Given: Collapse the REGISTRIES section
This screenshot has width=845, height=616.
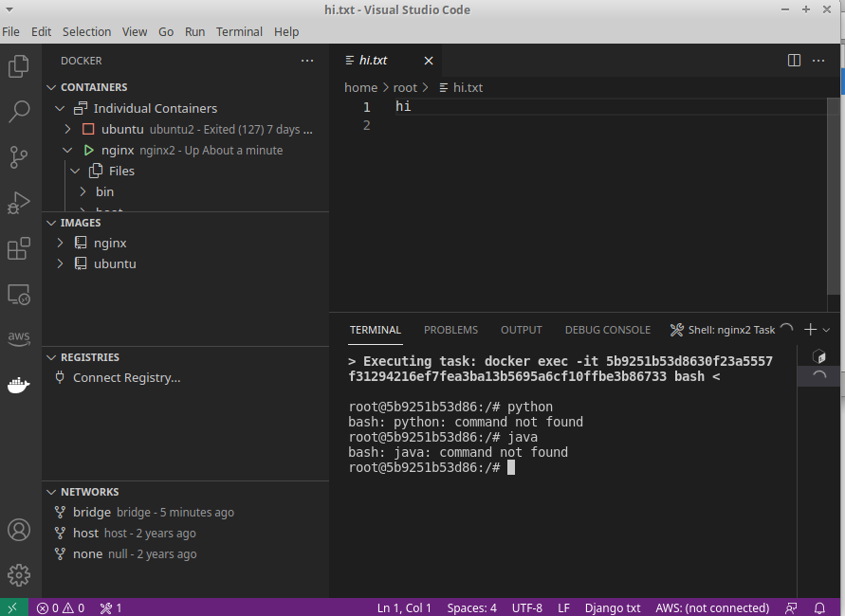Looking at the screenshot, I should pos(51,357).
